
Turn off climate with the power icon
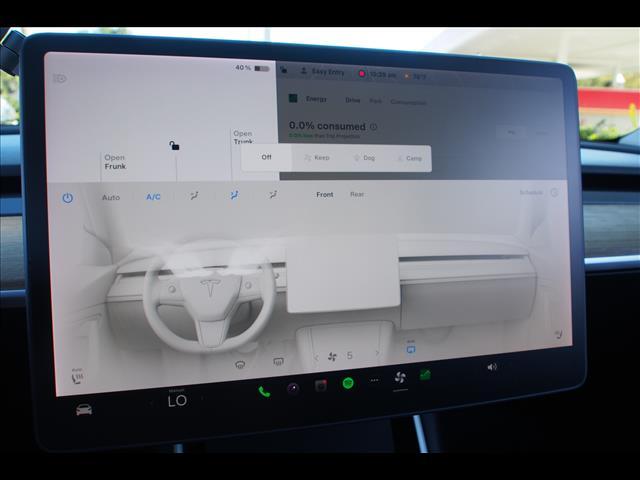[x=68, y=198]
